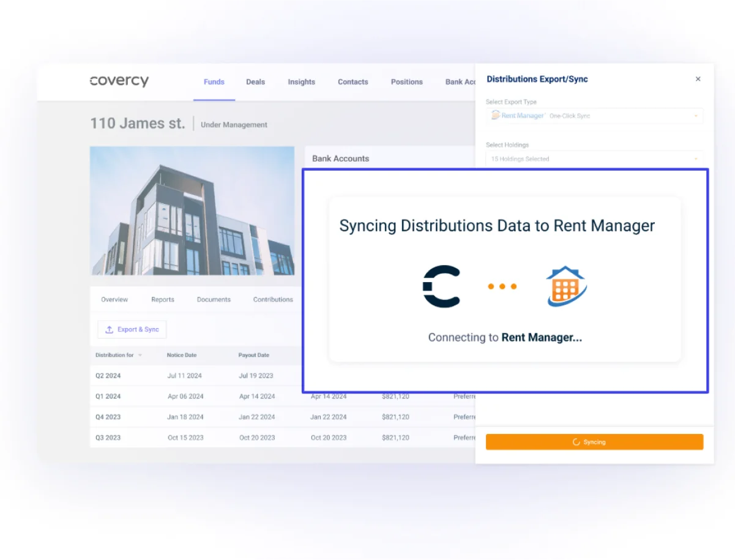
Task: Close the Distributions Export/Sync panel
Action: click(x=698, y=79)
